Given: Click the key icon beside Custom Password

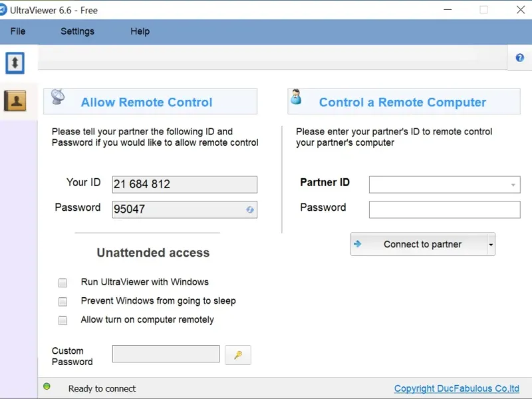Looking at the screenshot, I should coord(237,354).
